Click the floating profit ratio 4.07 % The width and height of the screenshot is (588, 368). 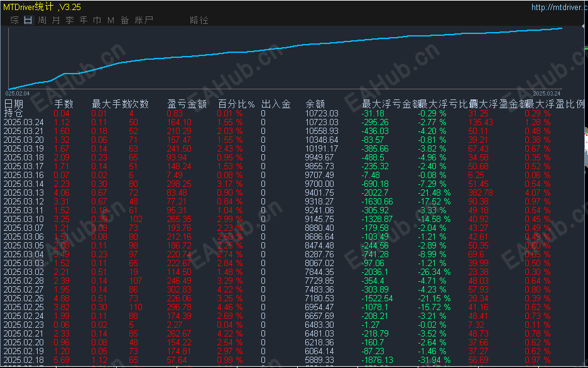537,192
